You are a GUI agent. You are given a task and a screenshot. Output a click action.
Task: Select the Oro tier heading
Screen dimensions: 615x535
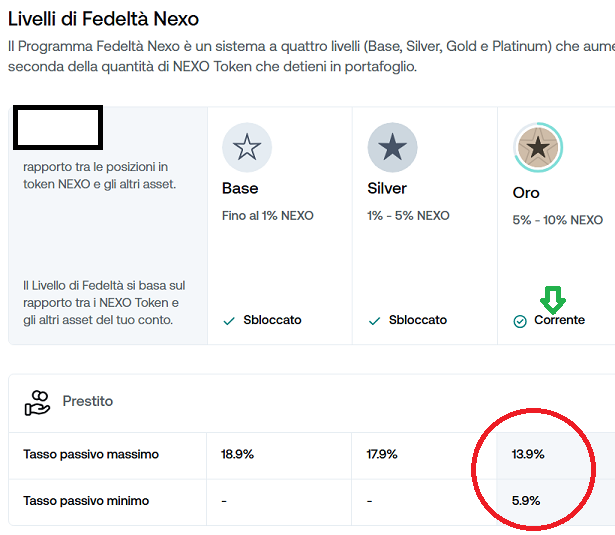tap(526, 193)
